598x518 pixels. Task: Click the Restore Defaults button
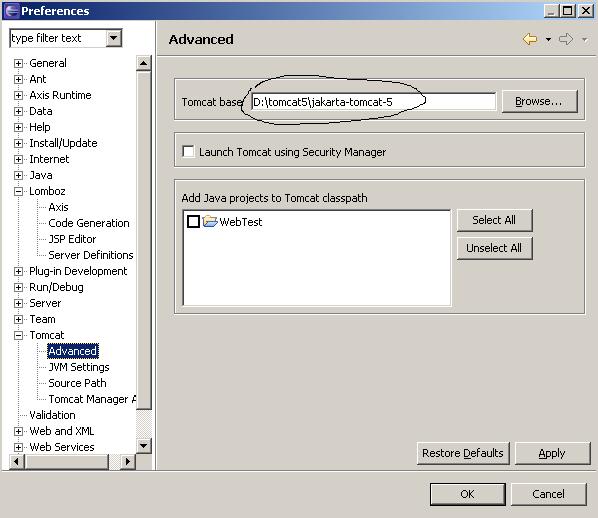463,453
